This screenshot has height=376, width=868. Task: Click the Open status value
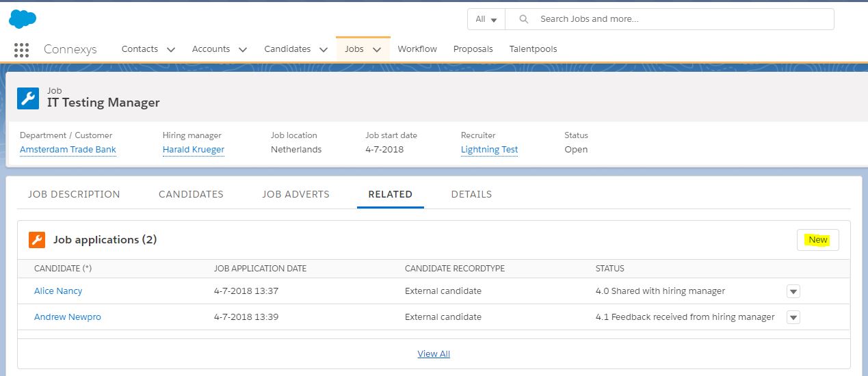pyautogui.click(x=576, y=150)
